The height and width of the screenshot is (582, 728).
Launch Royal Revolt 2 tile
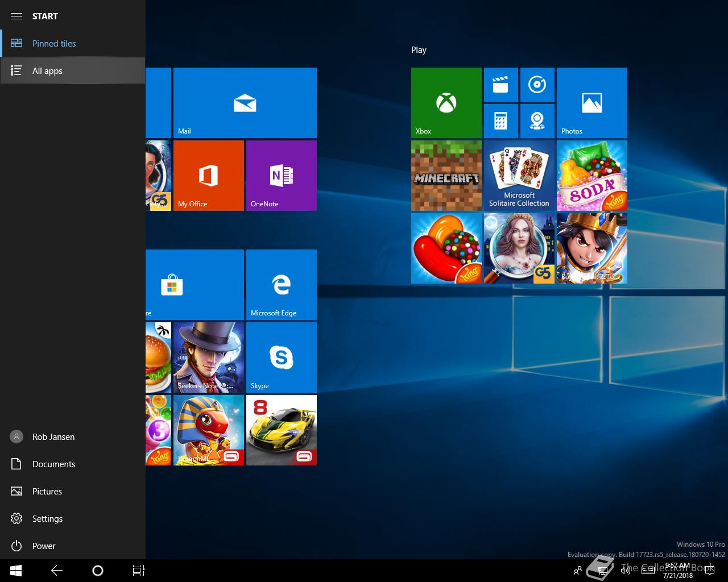coord(591,248)
